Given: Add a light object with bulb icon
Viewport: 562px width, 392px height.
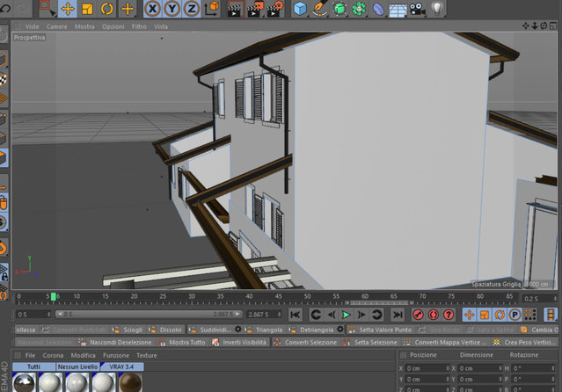Looking at the screenshot, I should (x=436, y=8).
